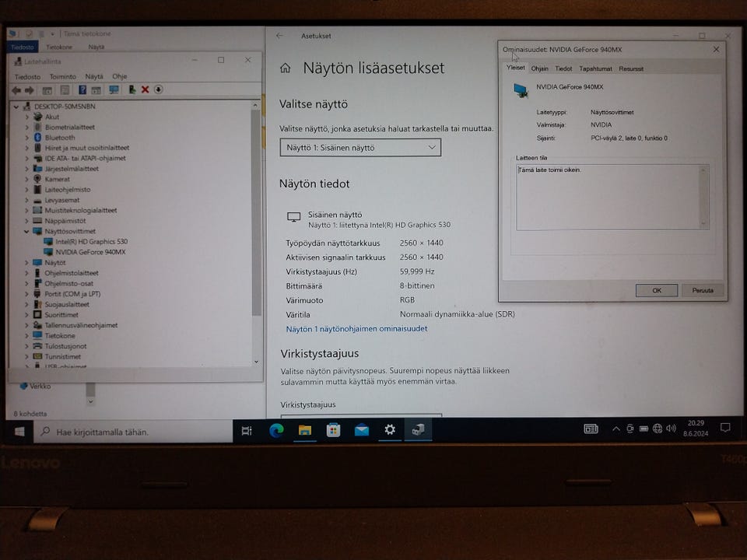The width and height of the screenshot is (747, 560).
Task: Click the news and interests taskbar icon
Action: 591,429
